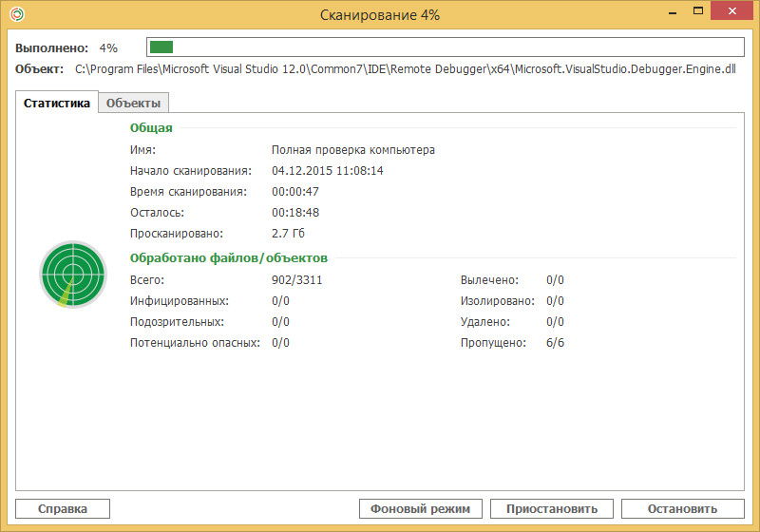
Task: Click remaining time value 00:18:48
Action: tap(295, 212)
